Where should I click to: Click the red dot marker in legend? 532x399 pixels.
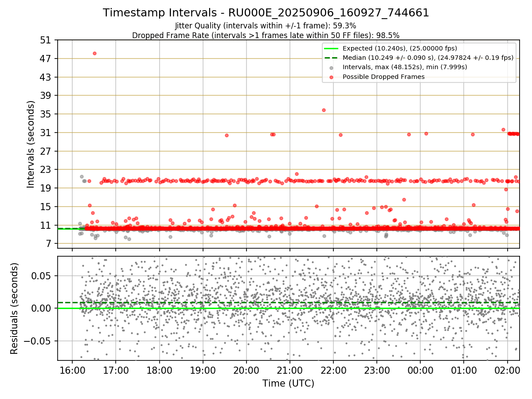click(332, 77)
